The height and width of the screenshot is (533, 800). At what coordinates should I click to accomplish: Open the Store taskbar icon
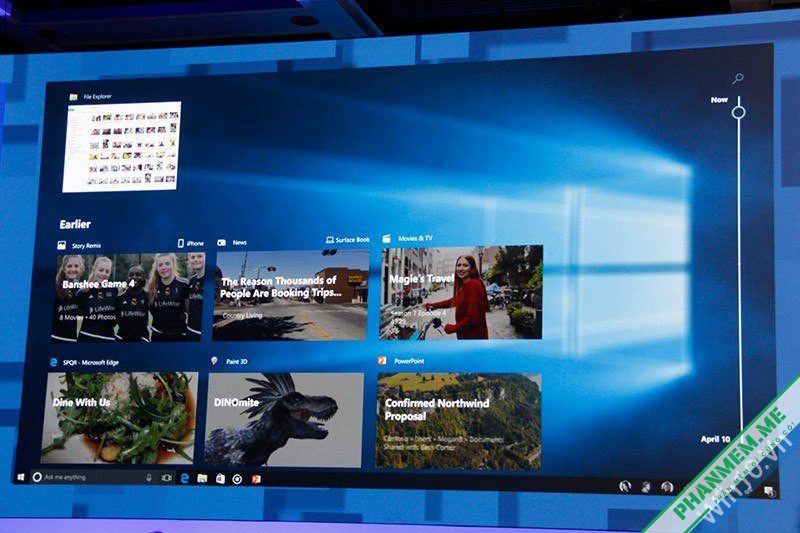(220, 478)
